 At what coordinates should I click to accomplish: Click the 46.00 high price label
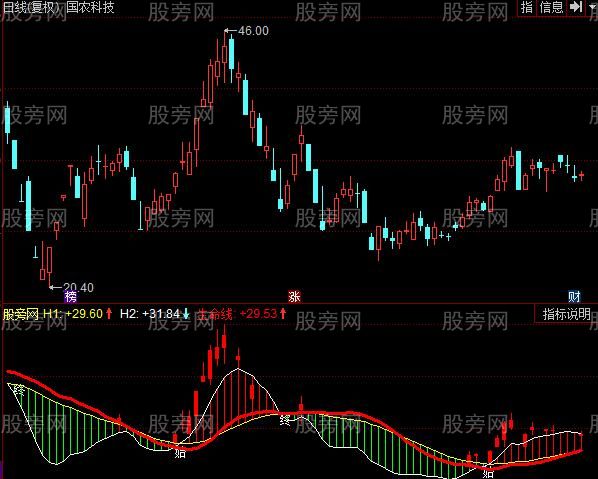253,31
